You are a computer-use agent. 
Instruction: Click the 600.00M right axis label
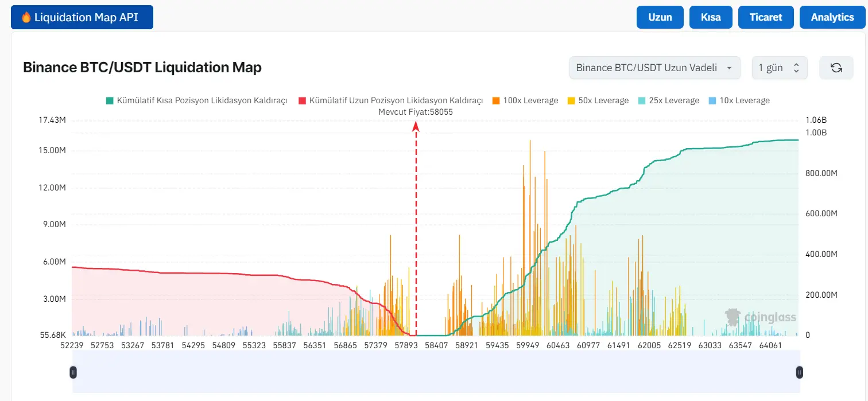[821, 213]
